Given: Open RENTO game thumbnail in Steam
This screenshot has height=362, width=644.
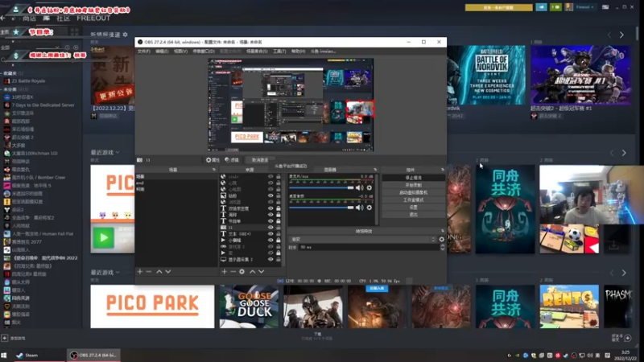Looking at the screenshot, I should pos(569,306).
